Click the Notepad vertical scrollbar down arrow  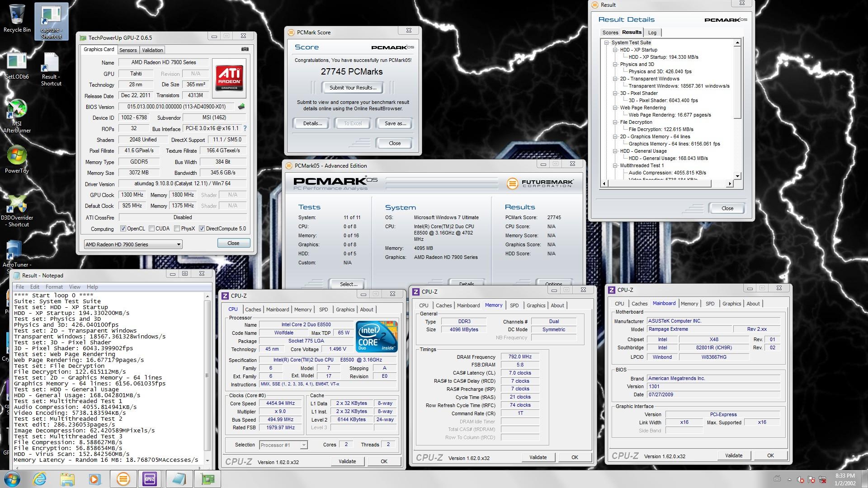(x=208, y=460)
